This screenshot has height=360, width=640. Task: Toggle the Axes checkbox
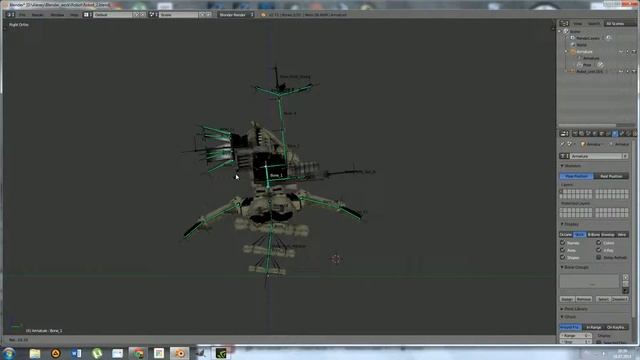[x=562, y=250]
